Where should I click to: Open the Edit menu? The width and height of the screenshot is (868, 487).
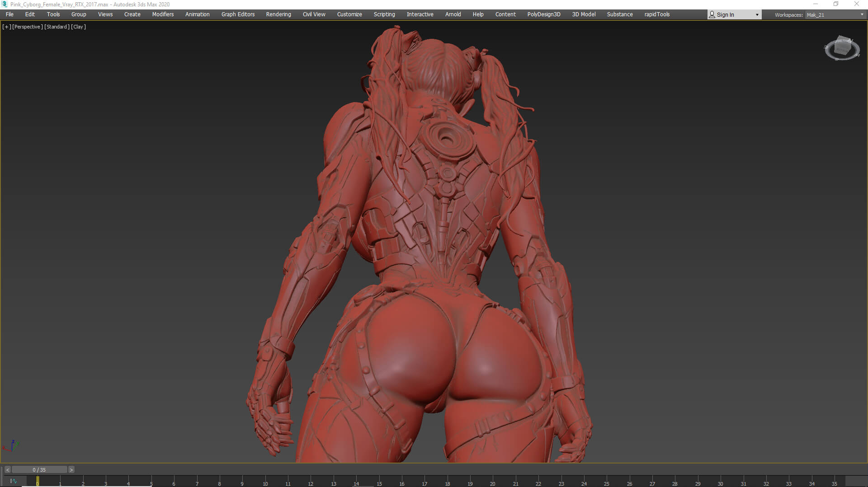[x=30, y=14]
